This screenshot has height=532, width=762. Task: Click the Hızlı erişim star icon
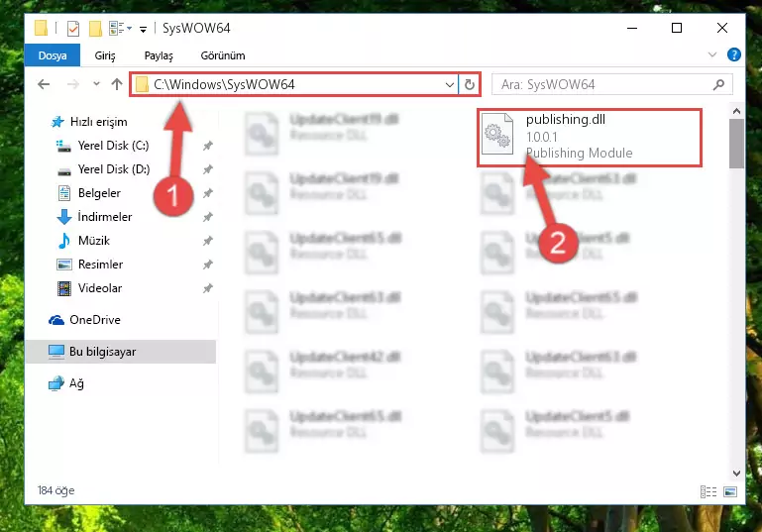point(57,122)
